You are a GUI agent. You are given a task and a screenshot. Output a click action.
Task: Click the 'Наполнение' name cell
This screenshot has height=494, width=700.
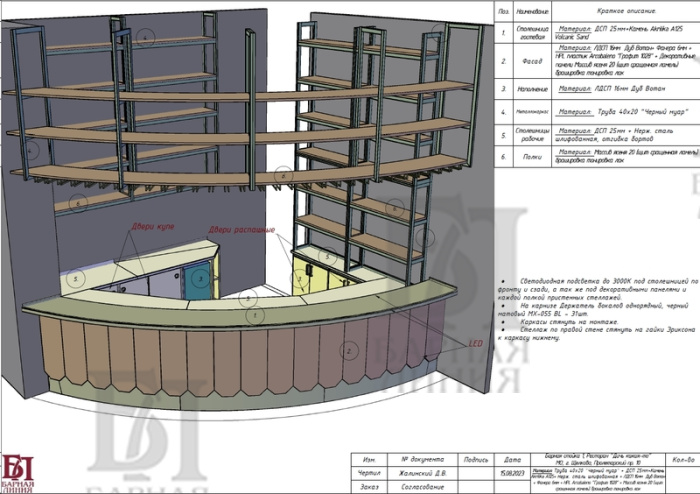coord(532,89)
